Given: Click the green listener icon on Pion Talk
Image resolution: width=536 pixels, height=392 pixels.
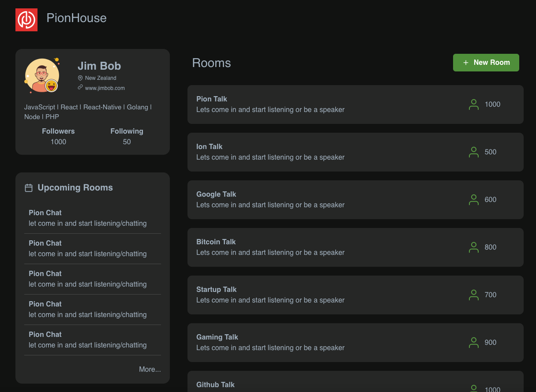Looking at the screenshot, I should click(473, 105).
